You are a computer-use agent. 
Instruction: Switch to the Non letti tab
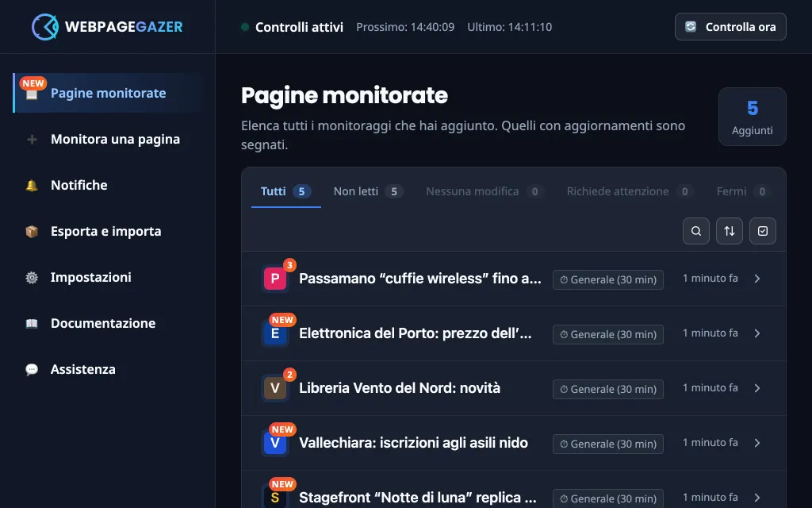pos(368,191)
